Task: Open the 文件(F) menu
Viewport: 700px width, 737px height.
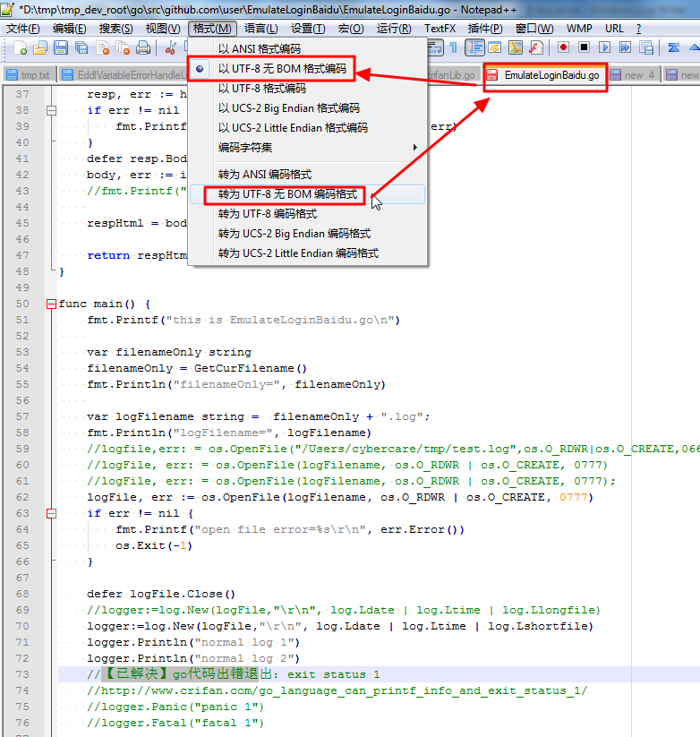Action: [x=22, y=29]
